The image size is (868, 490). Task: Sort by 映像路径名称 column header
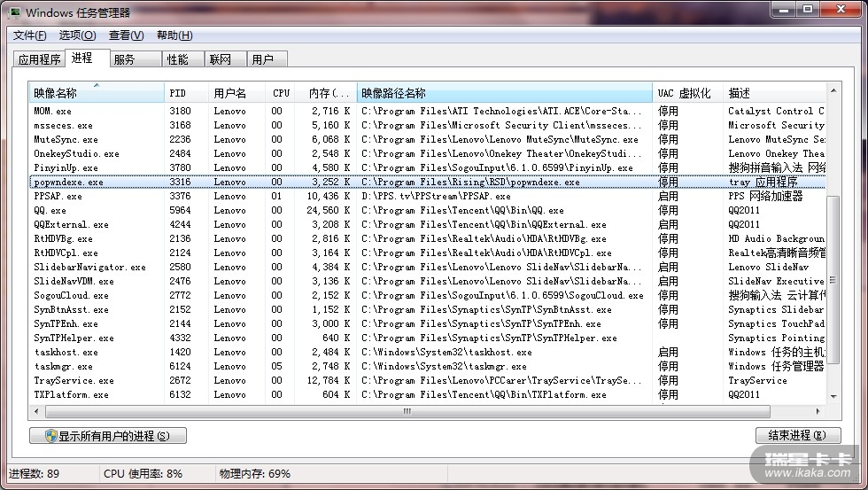click(504, 92)
